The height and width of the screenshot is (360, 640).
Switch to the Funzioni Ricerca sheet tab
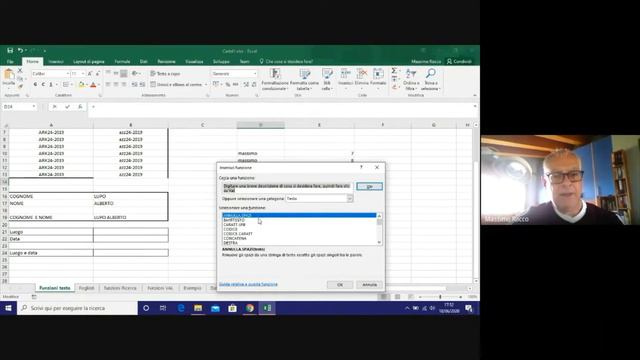(x=120, y=288)
